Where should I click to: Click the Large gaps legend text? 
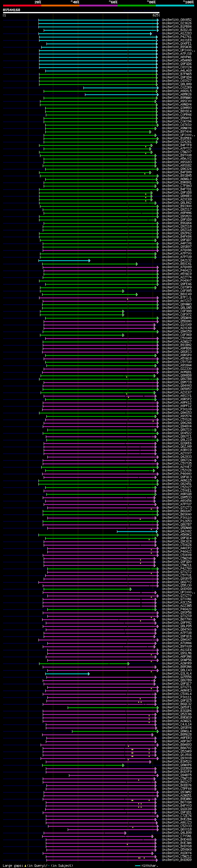(x=38, y=865)
